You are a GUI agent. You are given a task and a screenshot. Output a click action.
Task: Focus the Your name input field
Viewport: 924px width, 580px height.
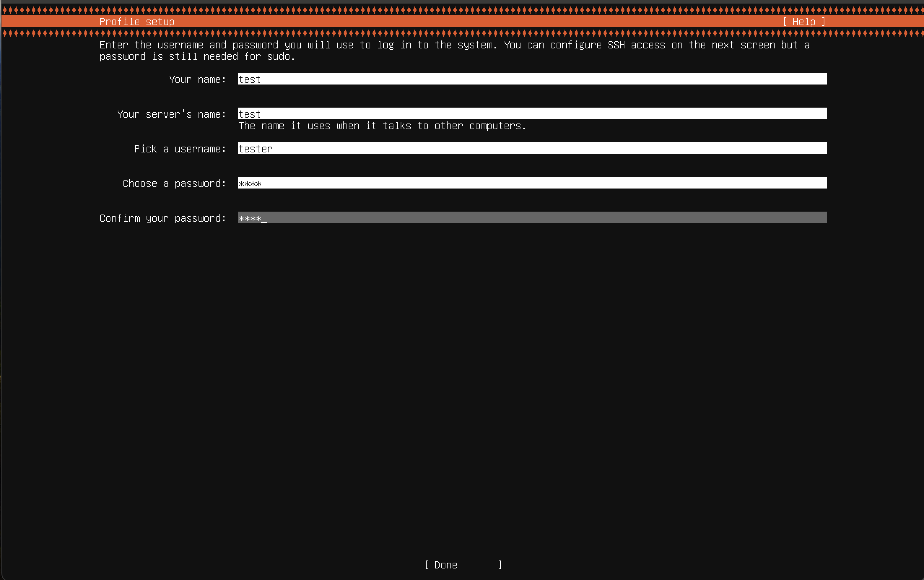point(532,79)
